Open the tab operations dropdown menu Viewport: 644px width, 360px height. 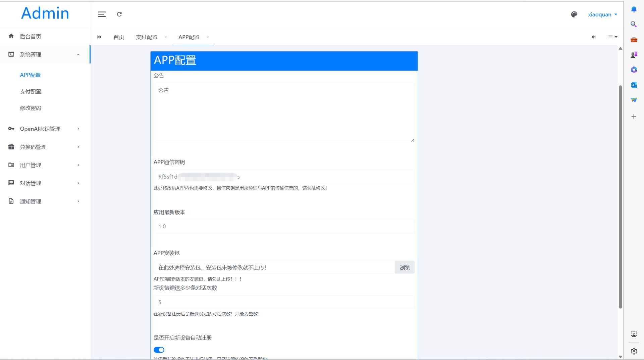click(613, 37)
